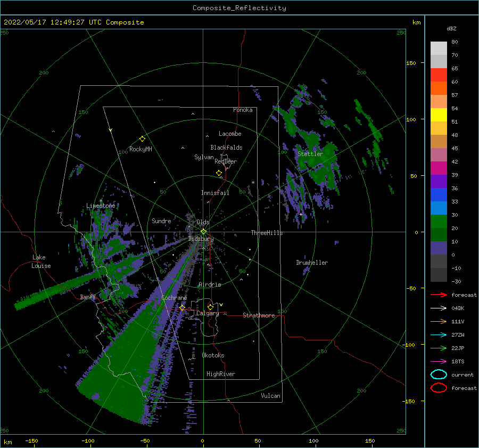Select the yellow 51-54 dBZ swatch

click(439, 115)
